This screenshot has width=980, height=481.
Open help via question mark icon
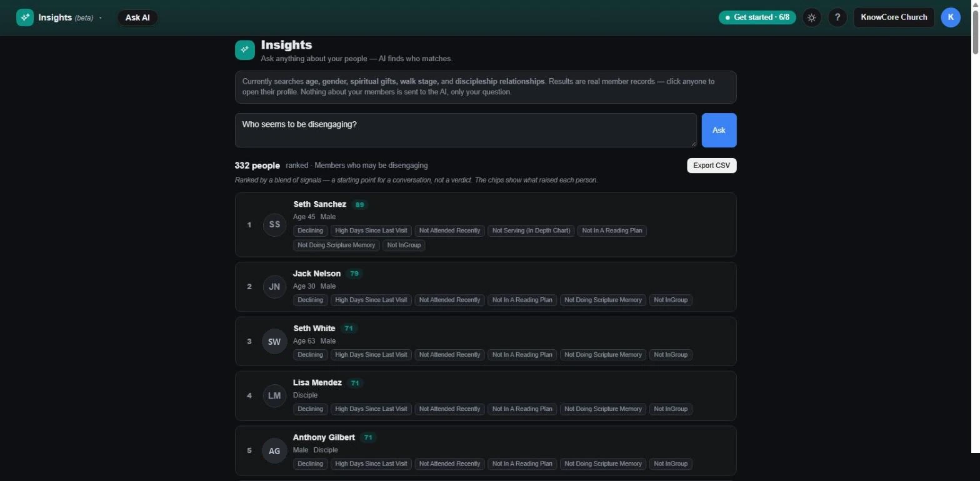(x=837, y=17)
